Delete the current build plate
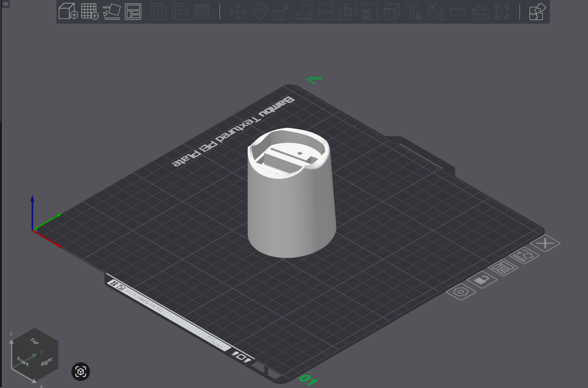 point(545,244)
